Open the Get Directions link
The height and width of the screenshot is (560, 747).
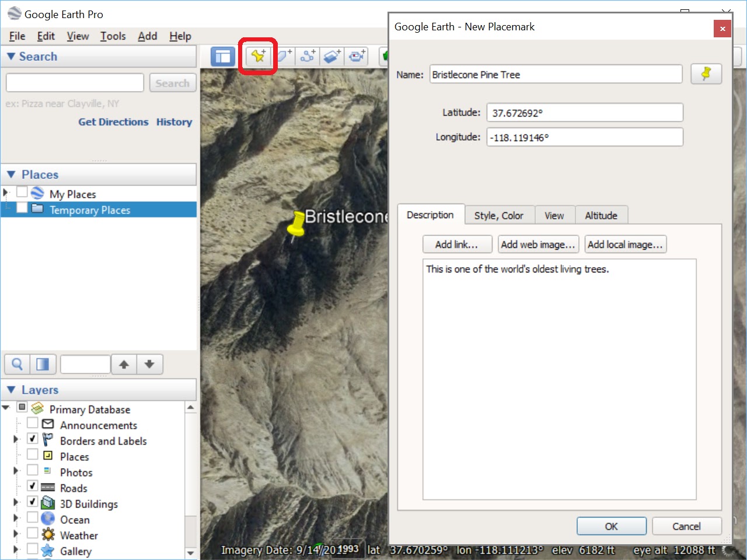pos(113,122)
